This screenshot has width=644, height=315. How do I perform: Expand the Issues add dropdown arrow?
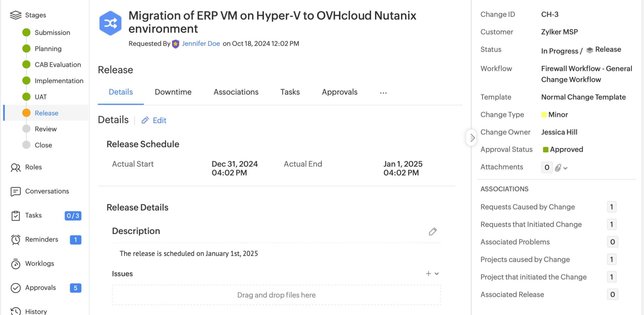click(437, 274)
